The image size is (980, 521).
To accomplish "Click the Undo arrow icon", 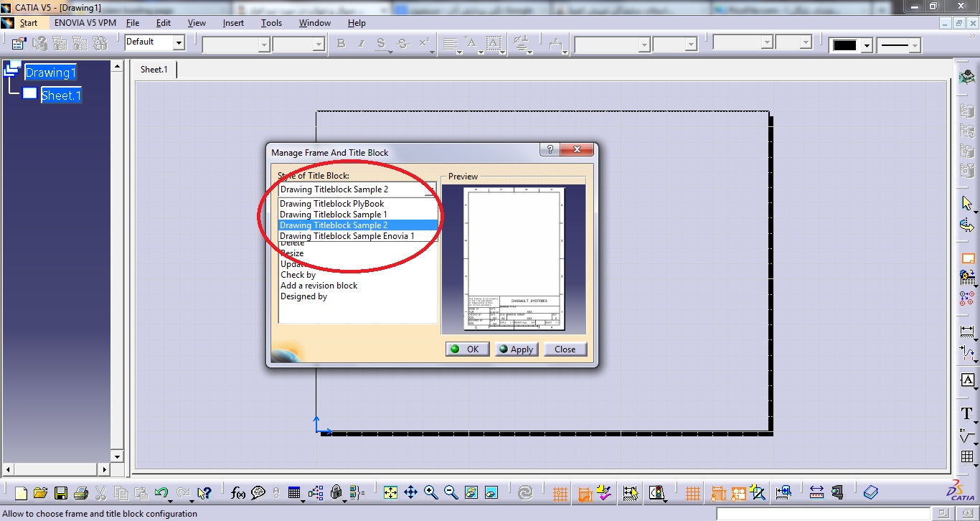I will tap(161, 492).
